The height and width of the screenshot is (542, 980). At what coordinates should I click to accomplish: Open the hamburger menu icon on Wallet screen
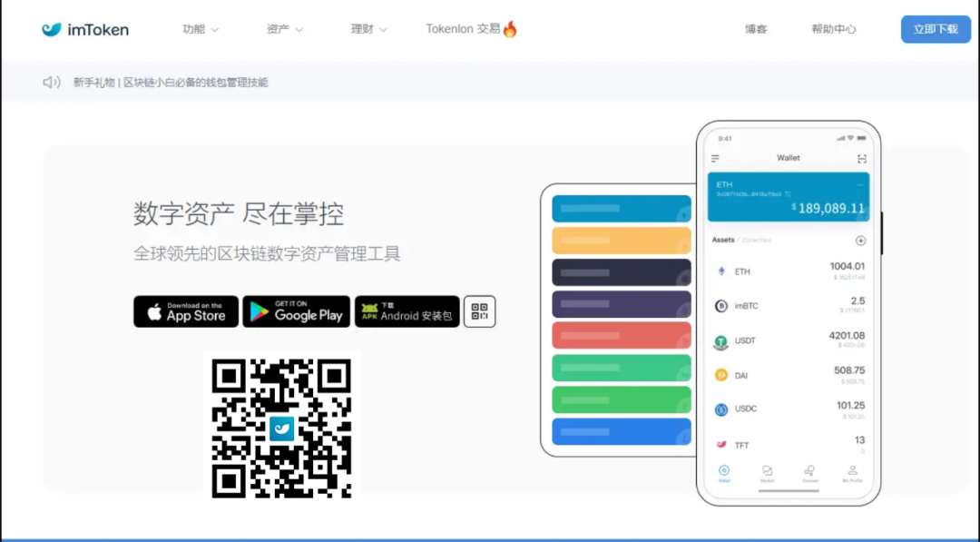[x=716, y=158]
